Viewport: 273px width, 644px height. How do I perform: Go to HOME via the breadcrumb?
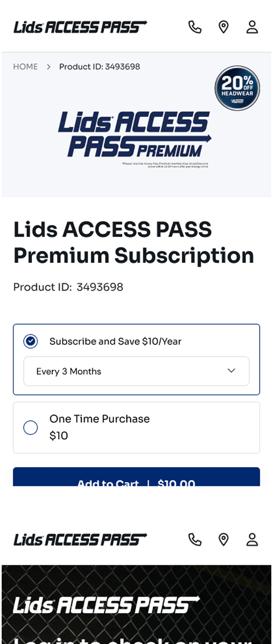25,66
